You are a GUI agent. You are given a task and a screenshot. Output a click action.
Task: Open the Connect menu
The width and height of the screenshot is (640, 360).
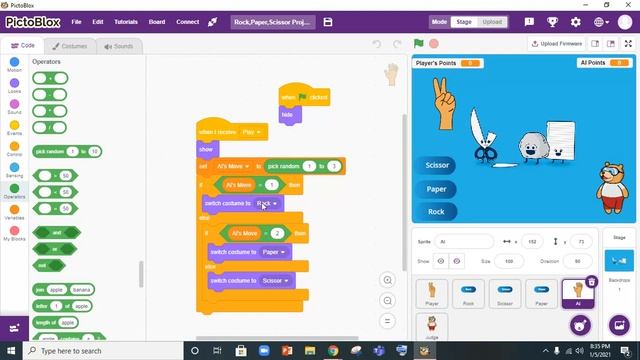coord(187,22)
